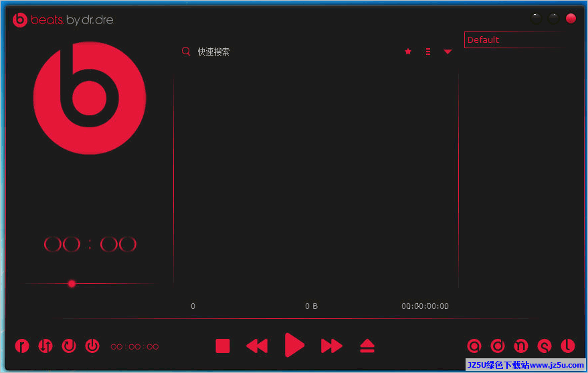Image resolution: width=588 pixels, height=373 pixels.
Task: Click the 00:00:00:00 total duration text
Action: coord(425,306)
